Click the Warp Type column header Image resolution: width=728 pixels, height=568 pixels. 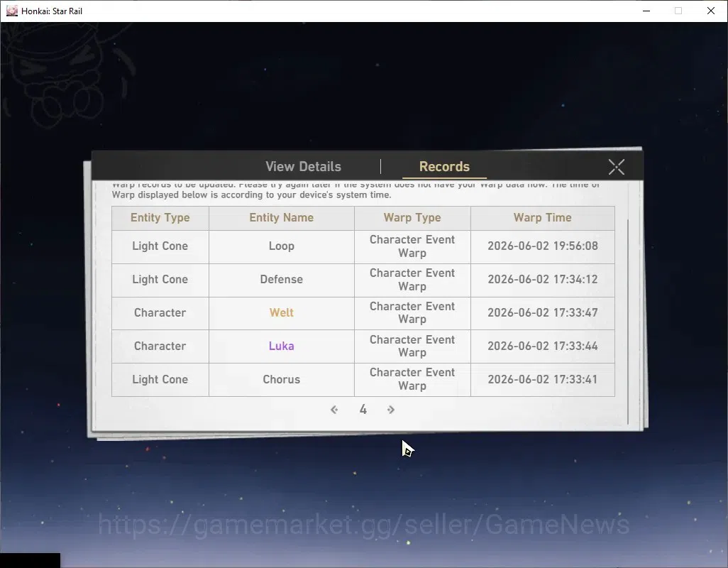point(412,218)
